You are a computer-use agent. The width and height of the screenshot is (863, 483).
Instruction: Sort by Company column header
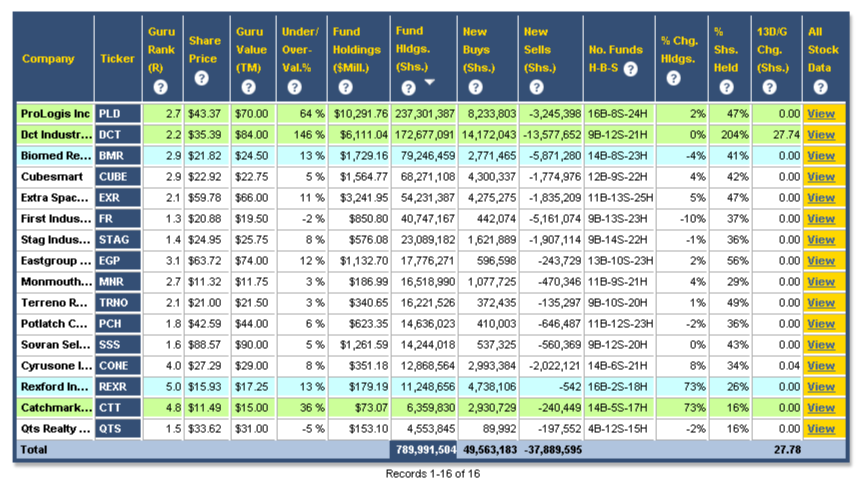[48, 59]
